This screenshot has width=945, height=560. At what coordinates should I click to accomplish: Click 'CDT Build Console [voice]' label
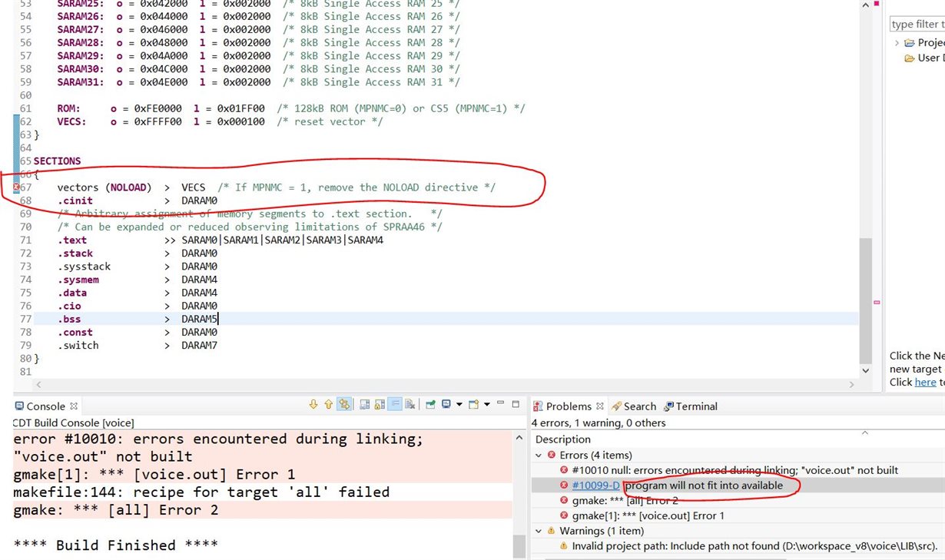[x=74, y=422]
